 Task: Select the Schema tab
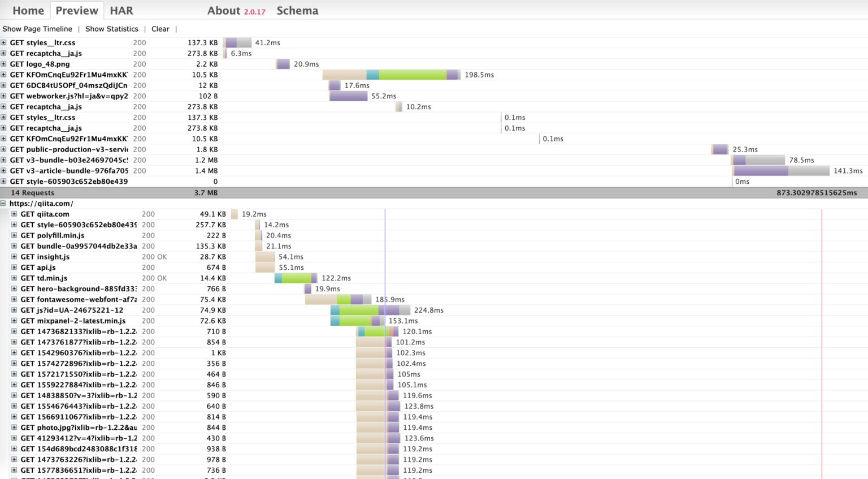297,11
